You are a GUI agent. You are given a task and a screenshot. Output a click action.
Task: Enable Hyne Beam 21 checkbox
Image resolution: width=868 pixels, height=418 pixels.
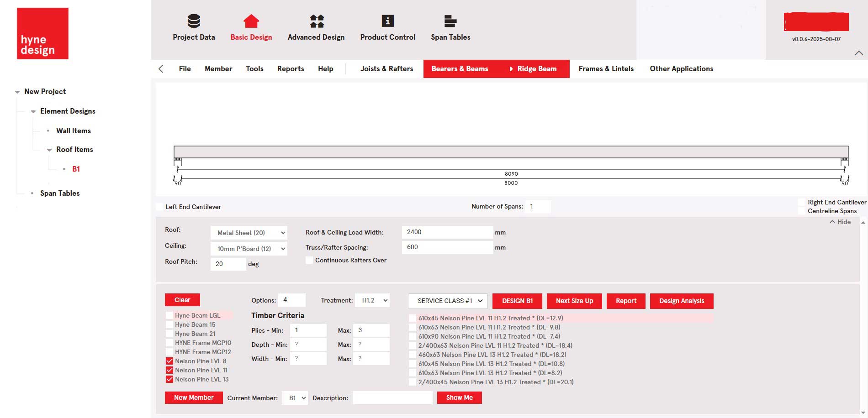[169, 334]
